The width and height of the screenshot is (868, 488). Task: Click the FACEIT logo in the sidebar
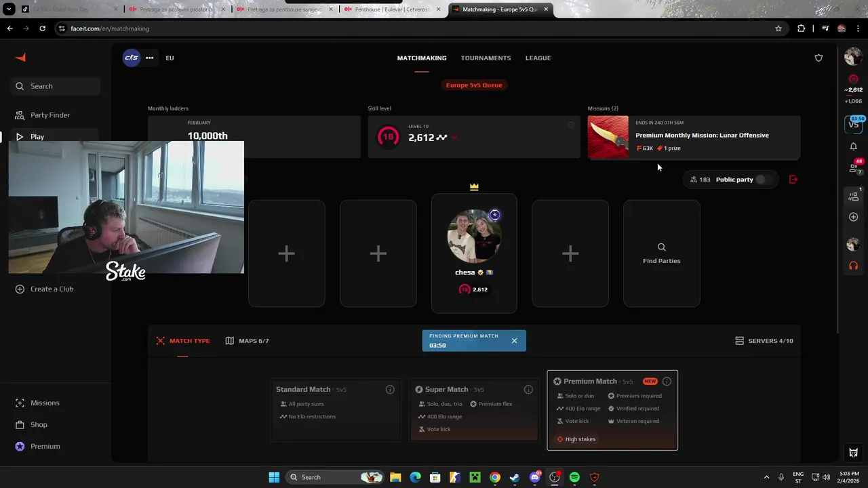point(20,58)
